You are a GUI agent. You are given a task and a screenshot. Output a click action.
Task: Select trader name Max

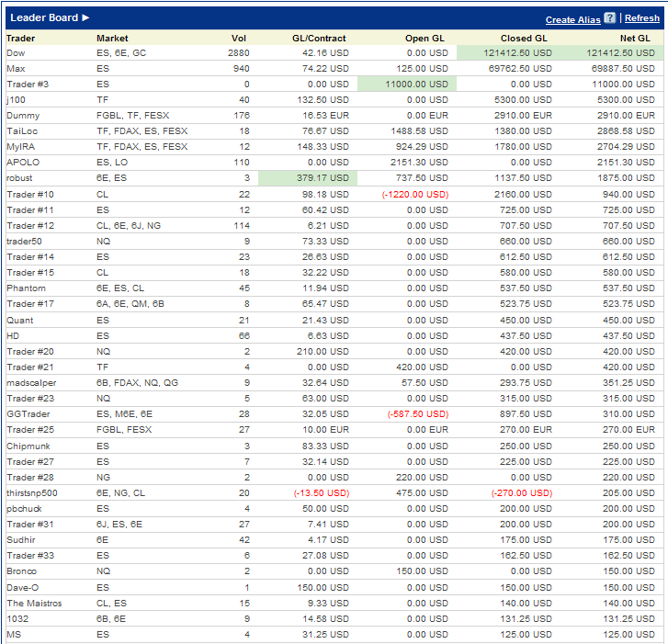pos(16,69)
